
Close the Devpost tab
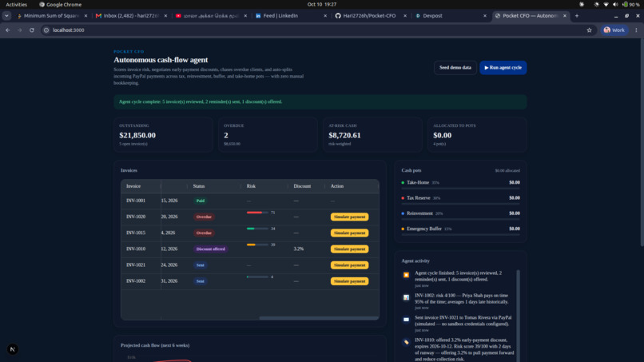pyautogui.click(x=485, y=16)
